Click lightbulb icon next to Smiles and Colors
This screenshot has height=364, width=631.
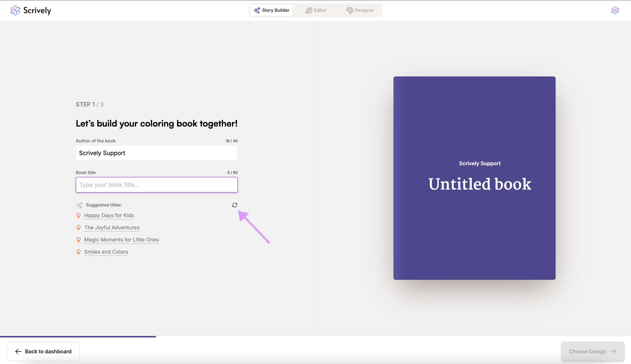(79, 252)
